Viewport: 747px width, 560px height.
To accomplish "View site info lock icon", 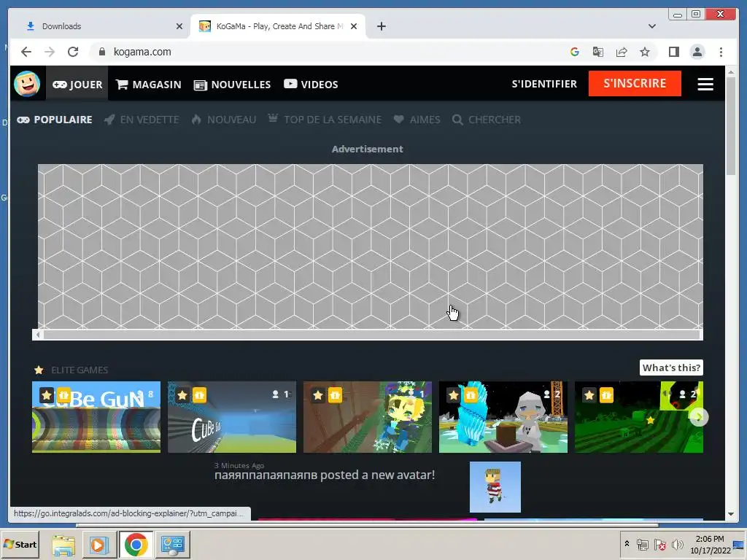I will [101, 52].
